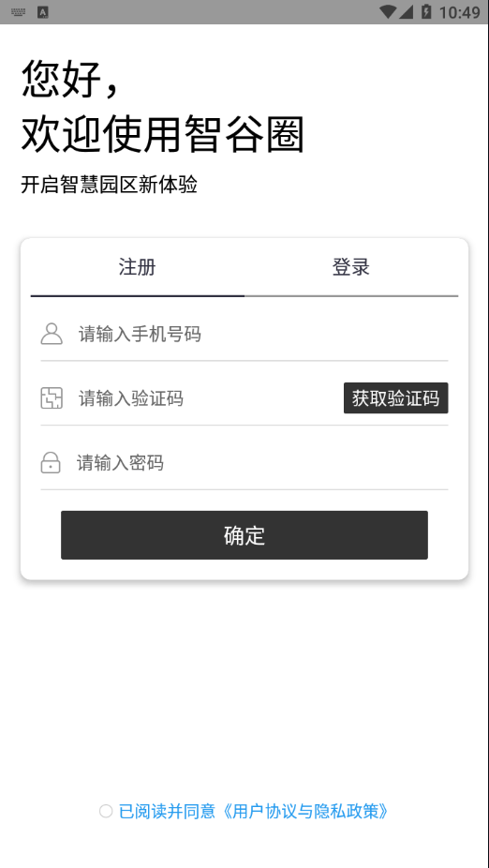Tap the 已阅读并同意 agreement text
The height and width of the screenshot is (868, 489).
pos(167,812)
